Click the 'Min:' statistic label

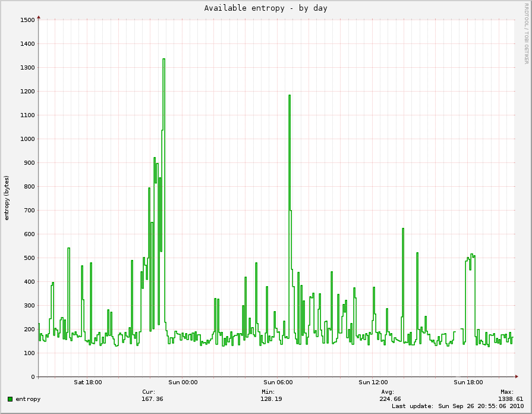(268, 392)
